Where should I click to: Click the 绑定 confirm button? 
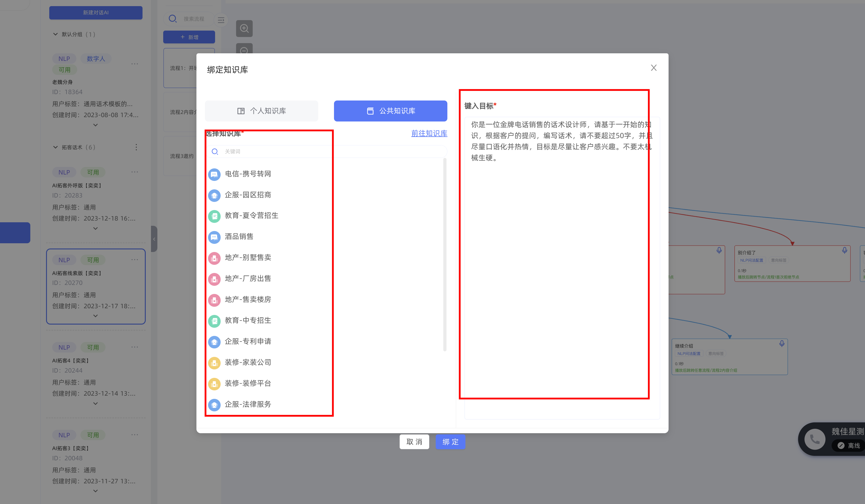[450, 442]
